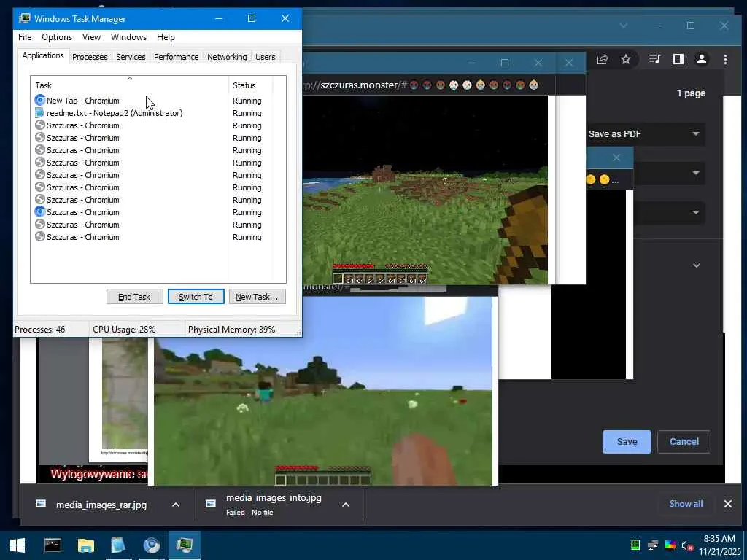Image resolution: width=747 pixels, height=560 pixels.
Task: Open Command Prompt from the taskbar
Action: click(53, 545)
